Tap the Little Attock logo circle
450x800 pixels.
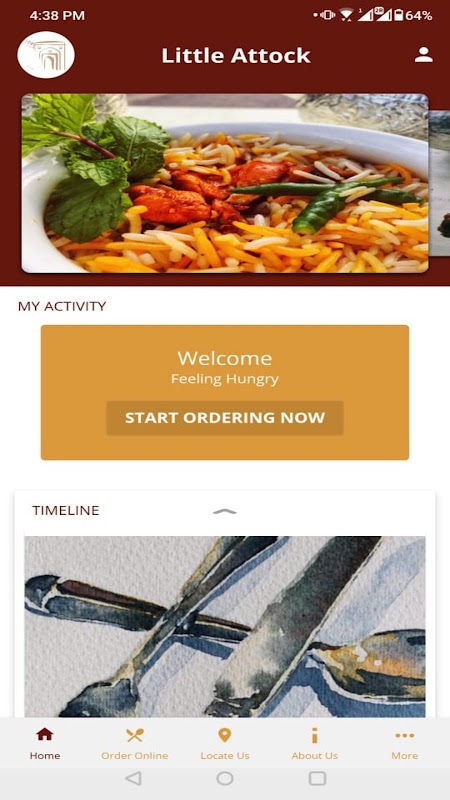click(46, 55)
